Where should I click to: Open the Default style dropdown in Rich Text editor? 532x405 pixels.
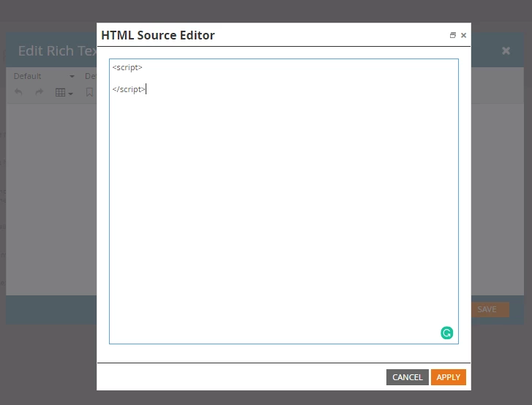click(x=44, y=76)
